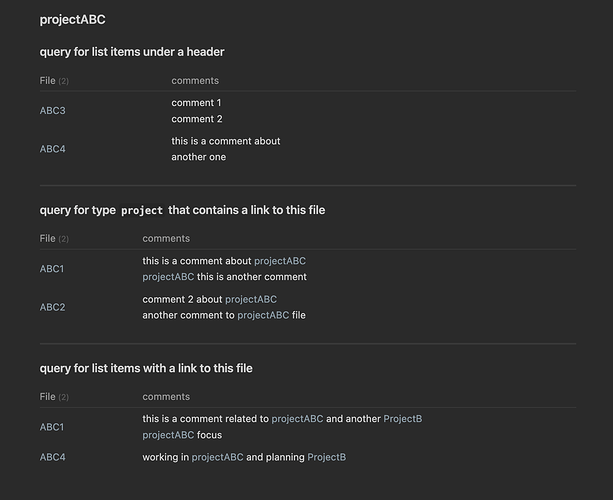Viewport: 613px width, 500px height.
Task: Click the projectABC page title
Action: click(x=72, y=20)
